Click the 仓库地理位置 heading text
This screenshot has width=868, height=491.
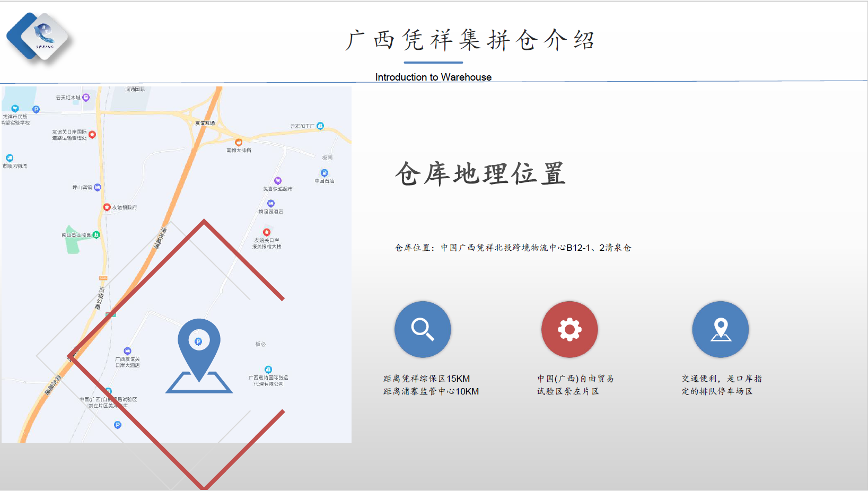click(x=480, y=174)
